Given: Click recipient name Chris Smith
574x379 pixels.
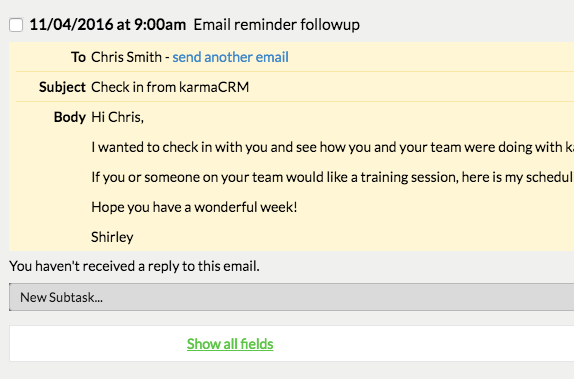Looking at the screenshot, I should [126, 57].
